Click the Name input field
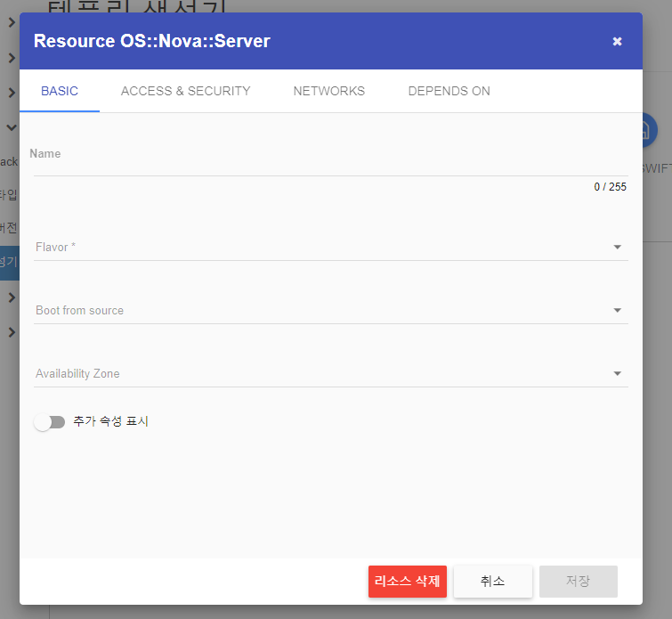The width and height of the screenshot is (672, 619). coord(331,165)
